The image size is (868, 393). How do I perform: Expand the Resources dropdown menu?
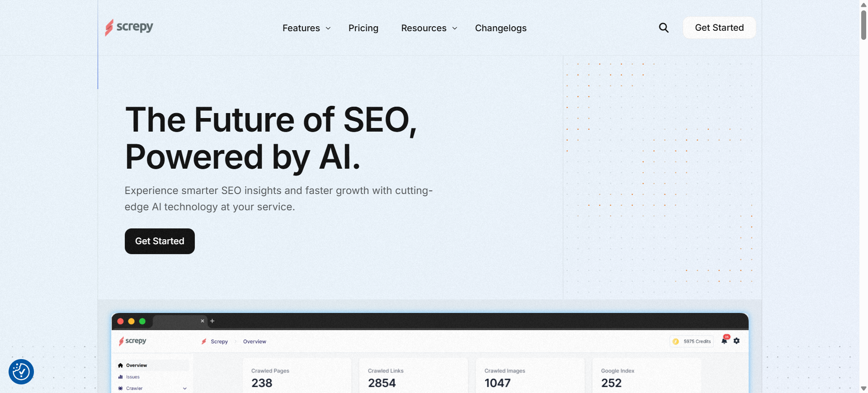click(x=429, y=28)
